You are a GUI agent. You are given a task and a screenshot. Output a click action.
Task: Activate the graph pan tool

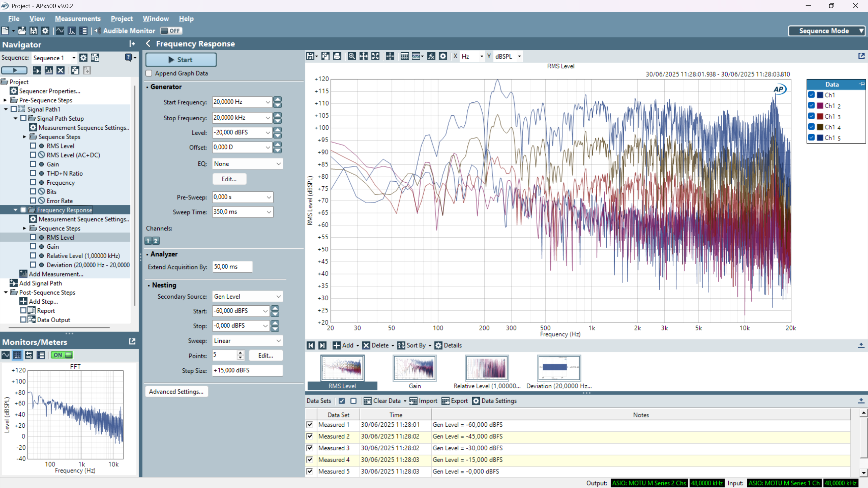click(x=363, y=56)
